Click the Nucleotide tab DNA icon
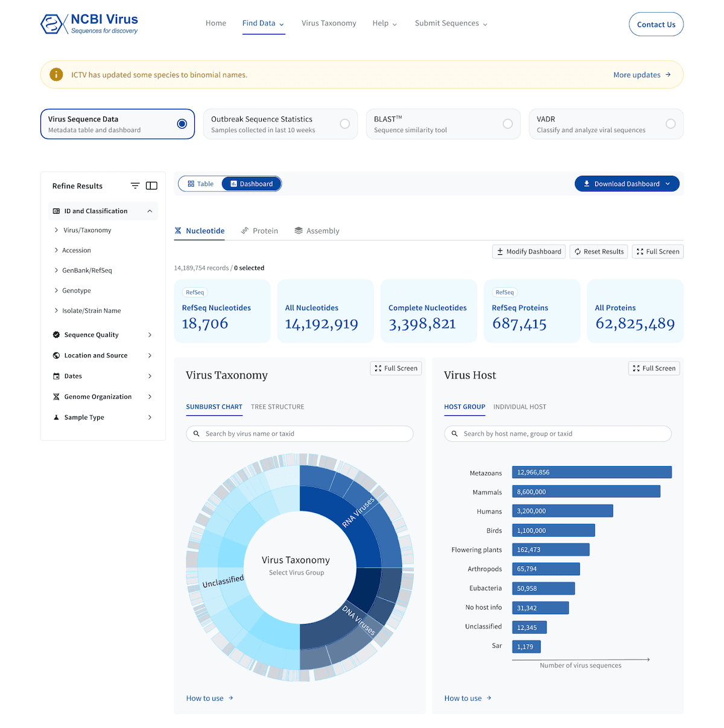724x728 pixels. click(x=178, y=231)
